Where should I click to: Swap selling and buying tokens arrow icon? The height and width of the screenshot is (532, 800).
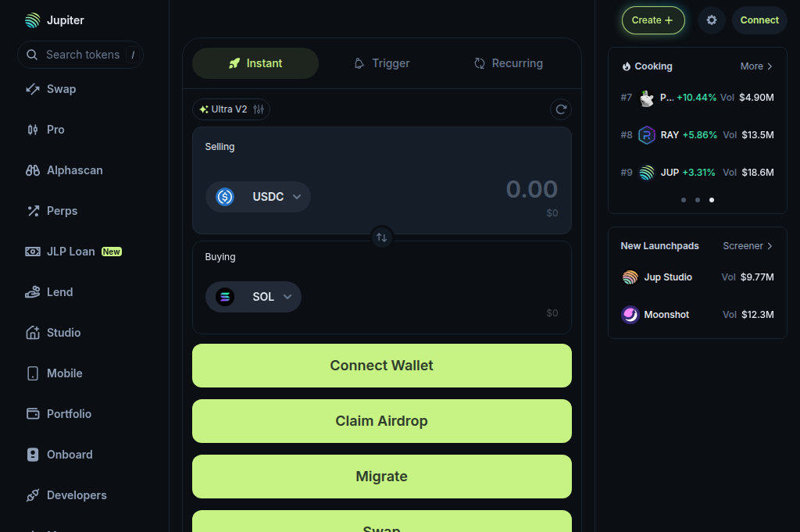tap(381, 237)
